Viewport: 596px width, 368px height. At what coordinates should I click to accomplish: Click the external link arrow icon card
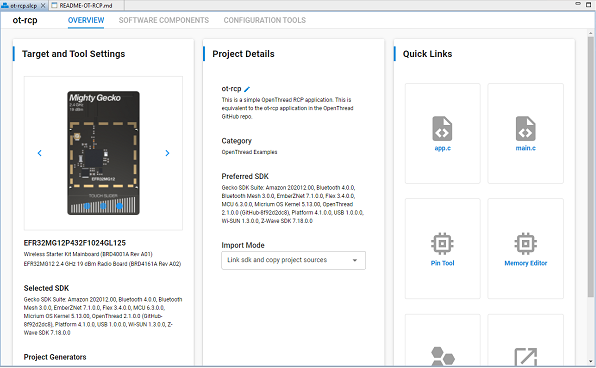[x=525, y=340]
